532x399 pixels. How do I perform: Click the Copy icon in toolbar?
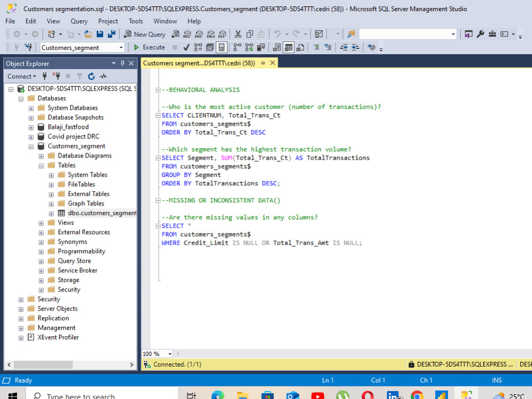250,34
